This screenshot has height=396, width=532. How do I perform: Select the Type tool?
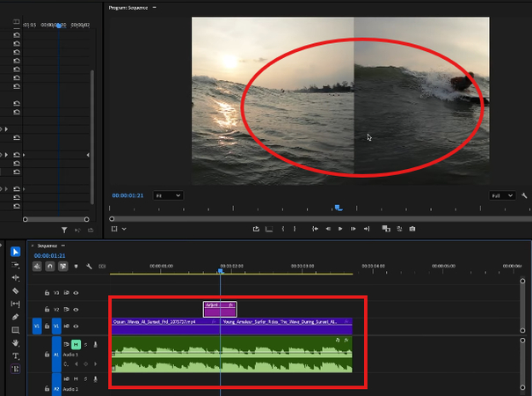point(15,356)
